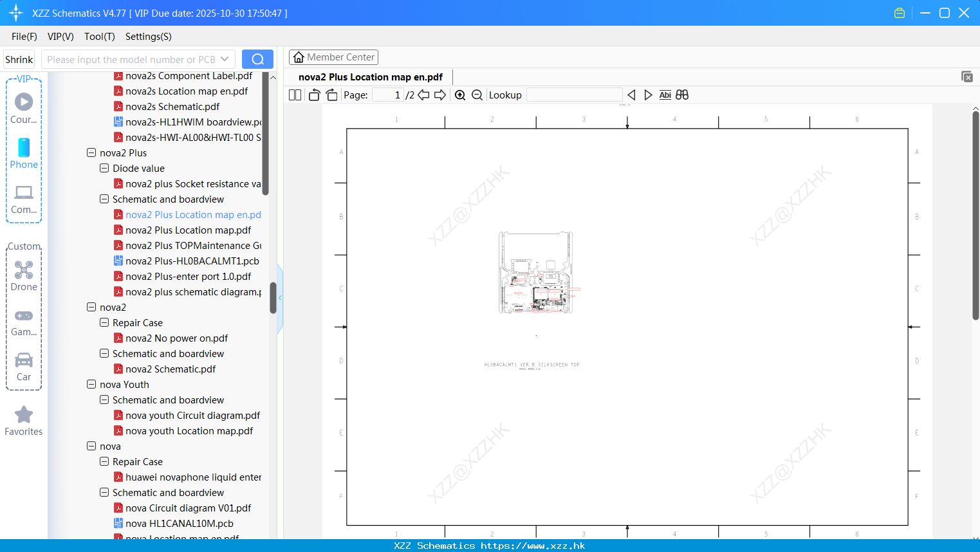Click the file tree vertical scrollbar

click(273, 297)
